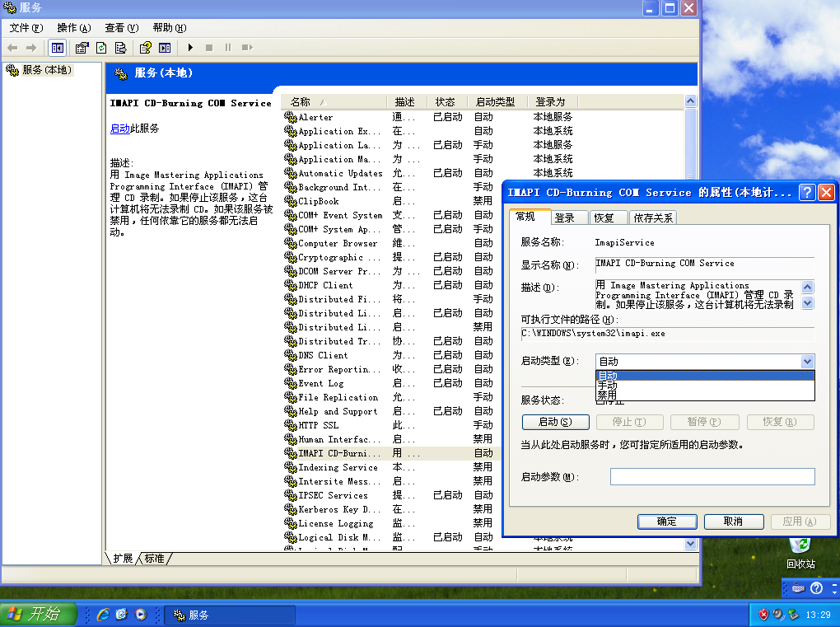
Task: Sort services by the 启动类型 column header
Action: coord(497,102)
